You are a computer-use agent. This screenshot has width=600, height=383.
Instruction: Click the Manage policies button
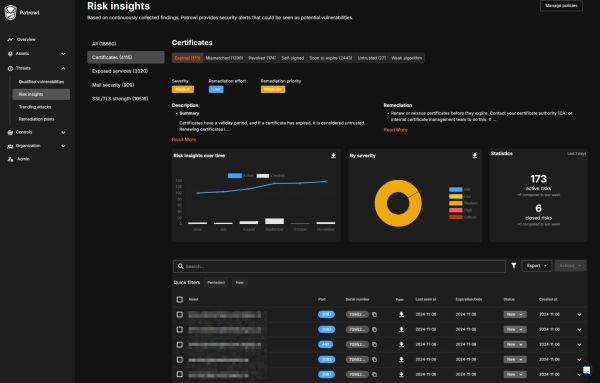561,6
